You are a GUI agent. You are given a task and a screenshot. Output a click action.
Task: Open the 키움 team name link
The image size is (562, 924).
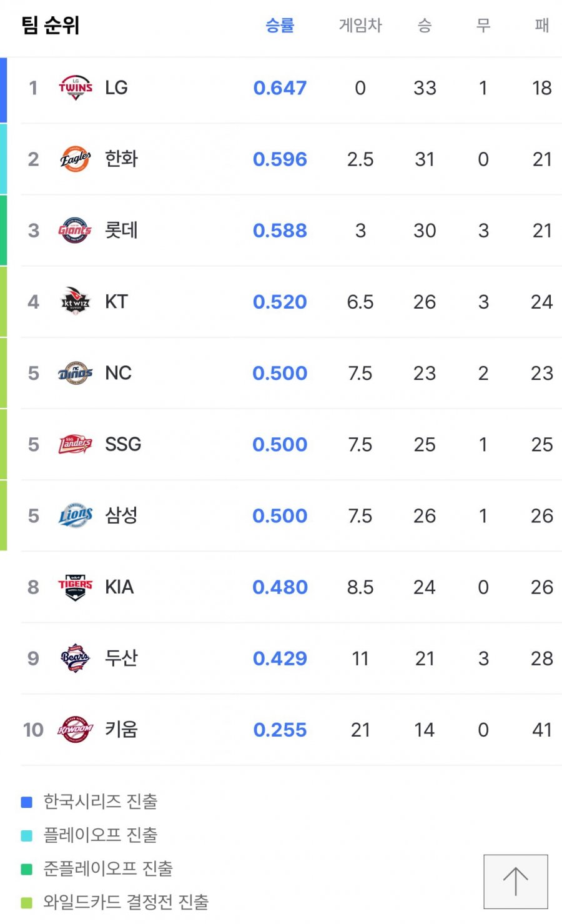(122, 729)
